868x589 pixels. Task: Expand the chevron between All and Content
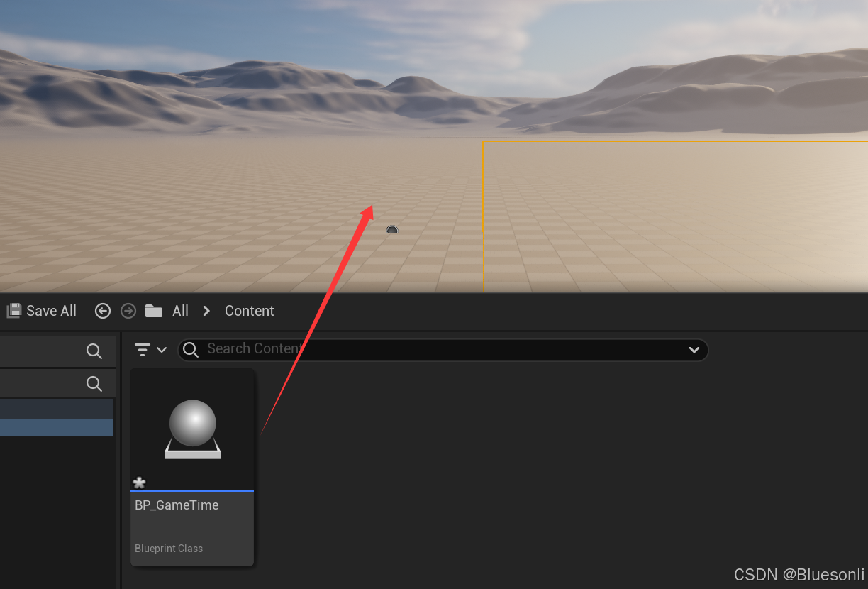(206, 311)
